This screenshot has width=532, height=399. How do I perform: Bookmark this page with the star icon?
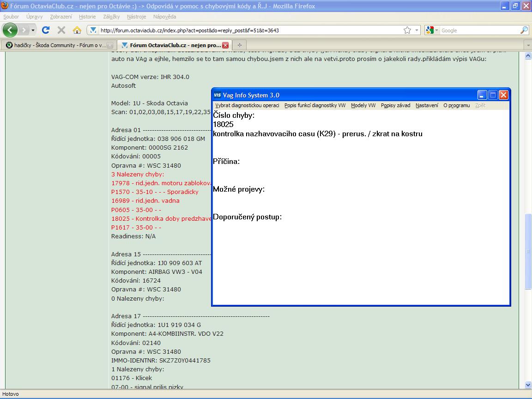coord(407,30)
